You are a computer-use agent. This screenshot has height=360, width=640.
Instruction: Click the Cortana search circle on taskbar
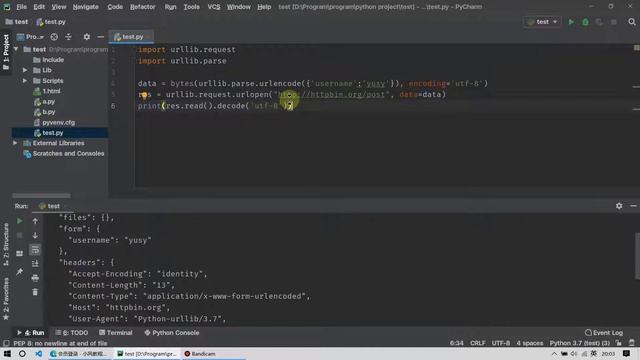pyautogui.click(x=22, y=354)
